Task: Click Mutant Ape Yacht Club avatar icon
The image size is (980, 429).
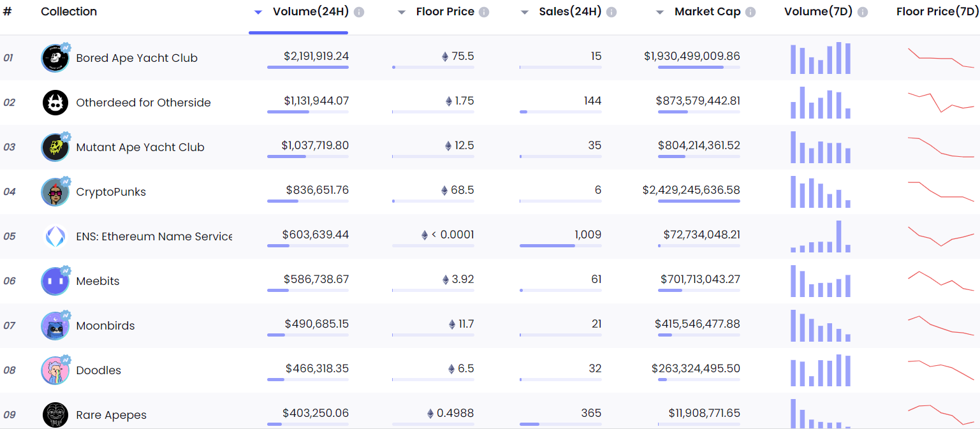Action: tap(55, 147)
